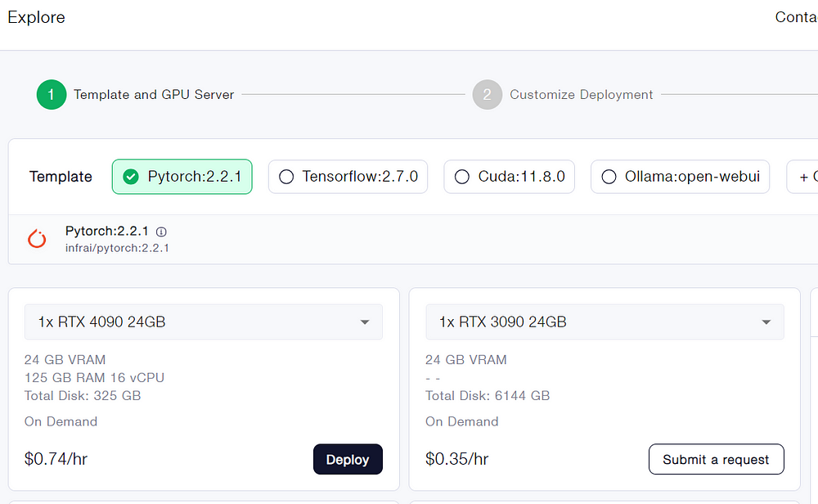Viewport: 818px width, 504px height.
Task: Open the RTX 3090 24GB dropdown
Action: click(x=766, y=322)
